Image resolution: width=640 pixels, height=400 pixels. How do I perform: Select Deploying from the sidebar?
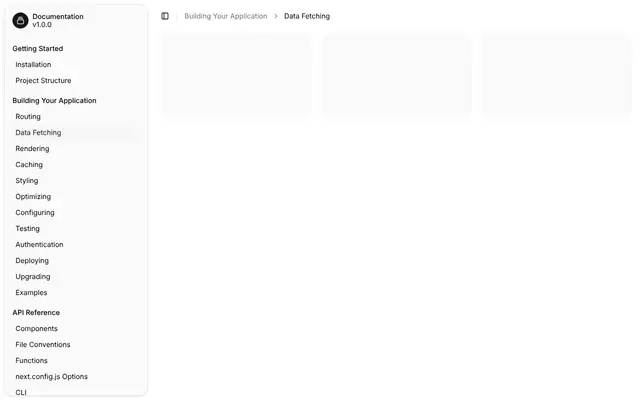tap(76, 260)
